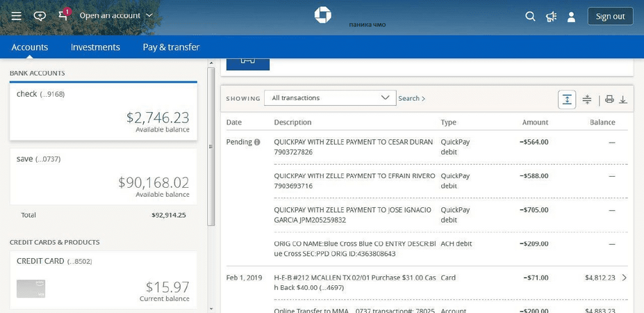Click CREDIT CARDS & PRODUCTS heading

[55, 242]
